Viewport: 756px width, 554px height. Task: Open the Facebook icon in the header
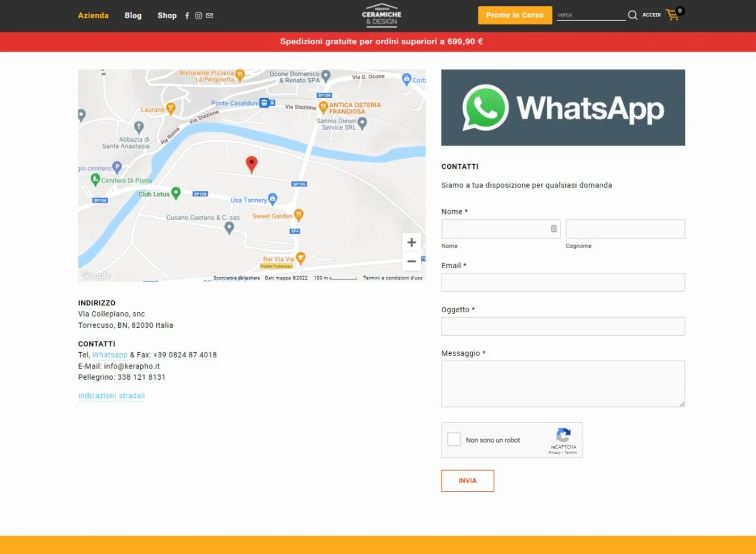187,16
